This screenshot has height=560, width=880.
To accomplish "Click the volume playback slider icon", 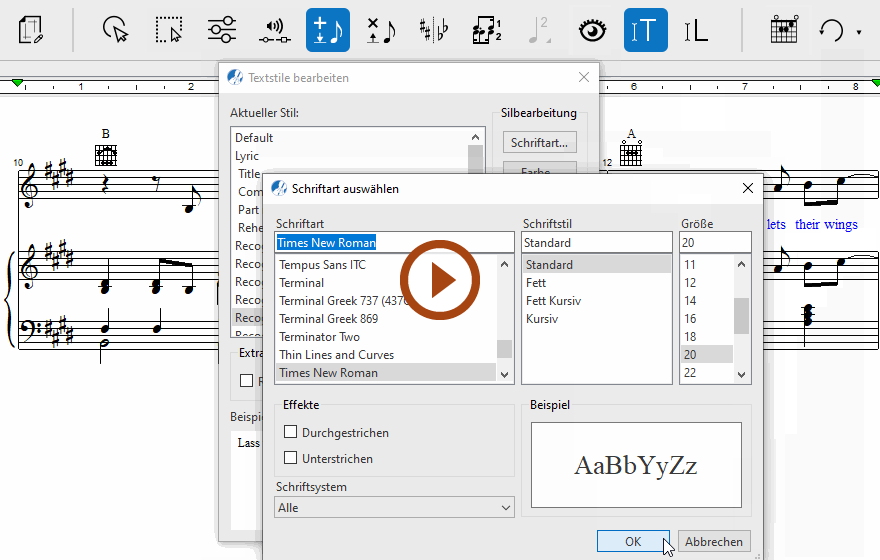I will coord(274,30).
